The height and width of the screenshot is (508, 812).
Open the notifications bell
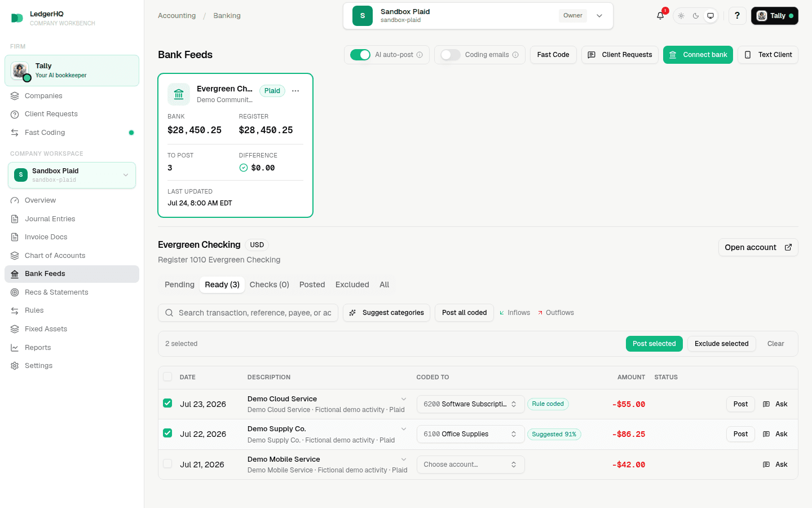(x=660, y=16)
